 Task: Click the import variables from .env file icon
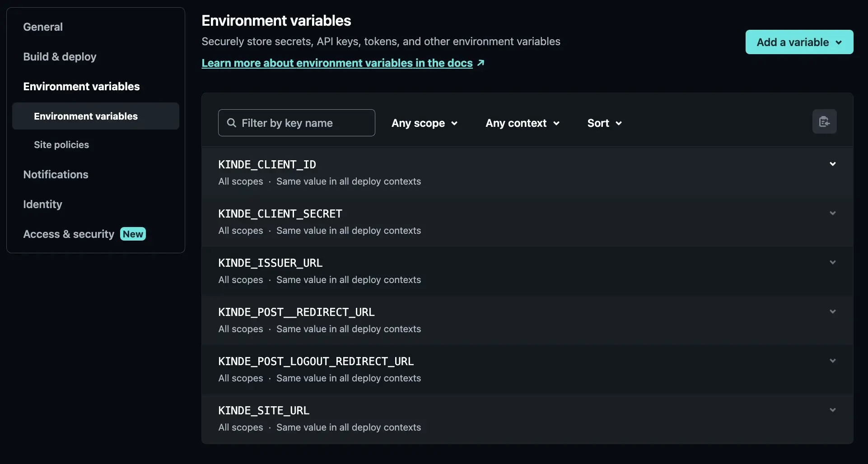[x=824, y=121]
